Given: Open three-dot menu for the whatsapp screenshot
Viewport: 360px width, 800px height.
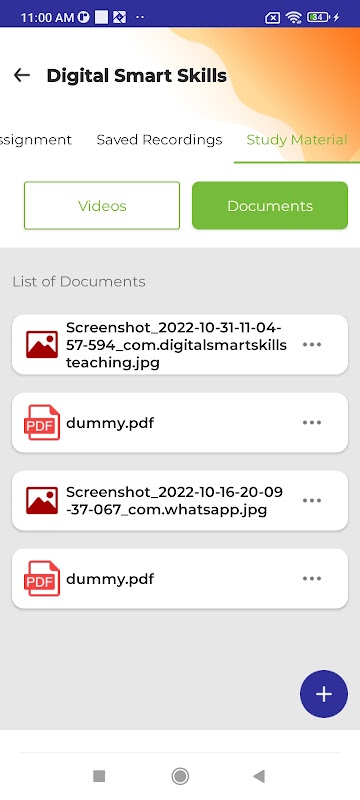Looking at the screenshot, I should pyautogui.click(x=312, y=501).
